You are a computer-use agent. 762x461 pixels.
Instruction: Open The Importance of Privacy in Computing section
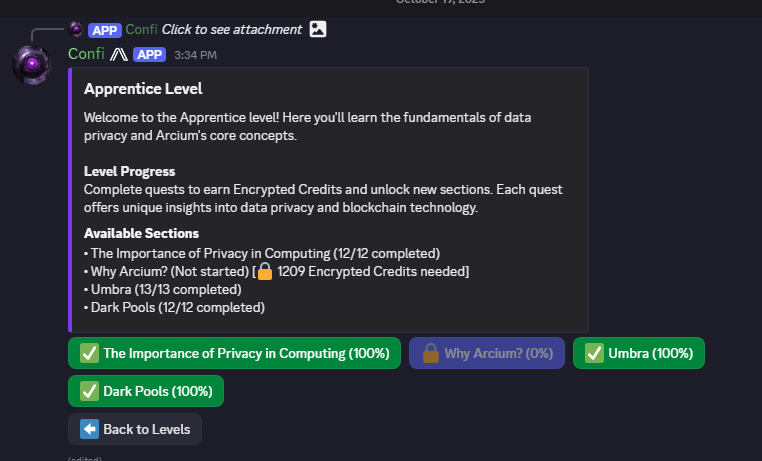pyautogui.click(x=234, y=353)
